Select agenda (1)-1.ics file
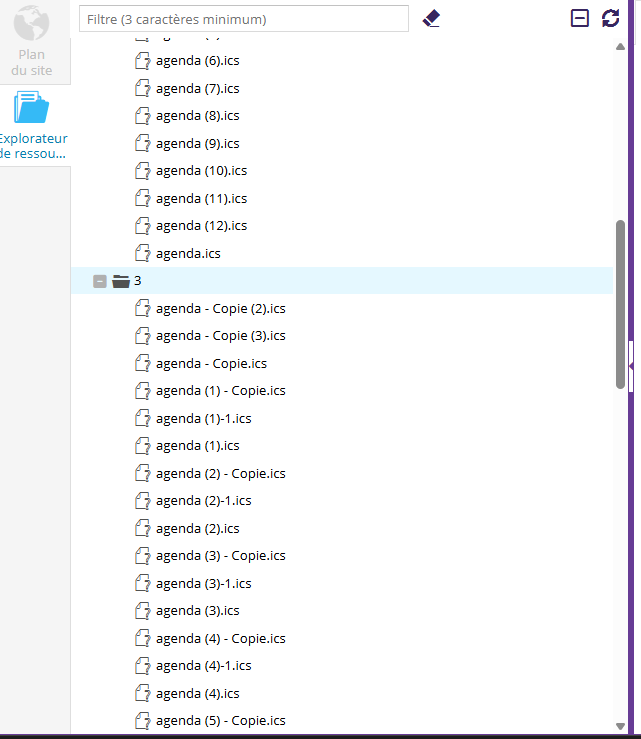The width and height of the screenshot is (641, 739). coord(203,419)
